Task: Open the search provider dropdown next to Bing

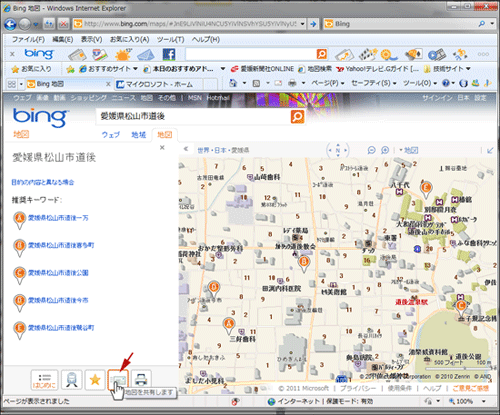Action: tap(492, 24)
